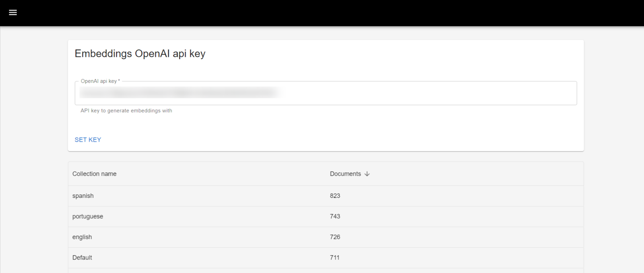Open the hamburger navigation menu
Image resolution: width=644 pixels, height=273 pixels.
(x=13, y=12)
